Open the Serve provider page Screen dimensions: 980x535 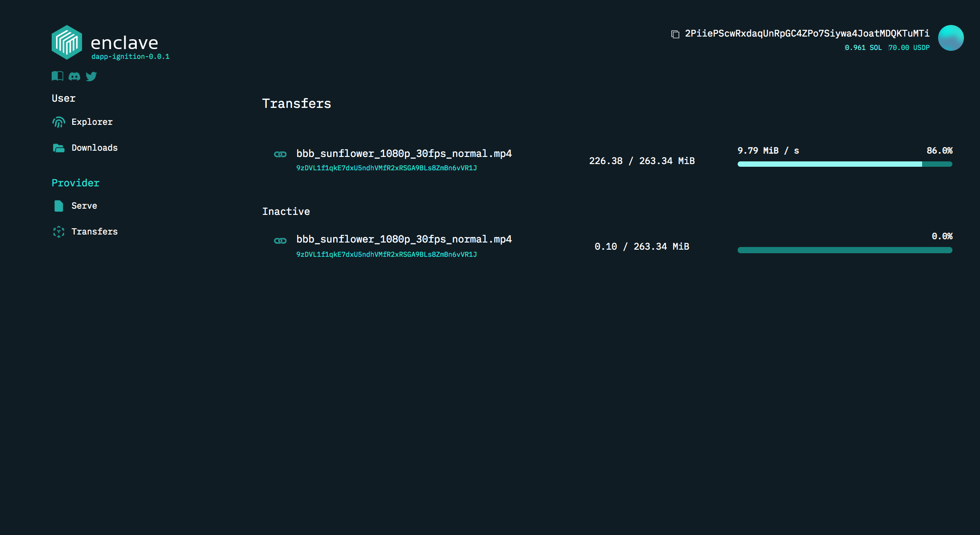84,206
